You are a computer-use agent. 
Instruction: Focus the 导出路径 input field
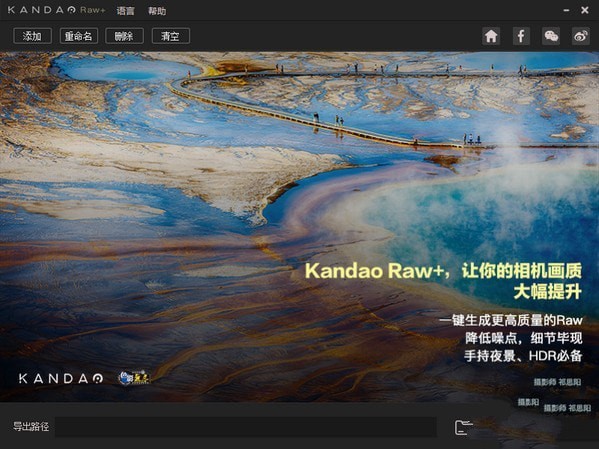246,427
